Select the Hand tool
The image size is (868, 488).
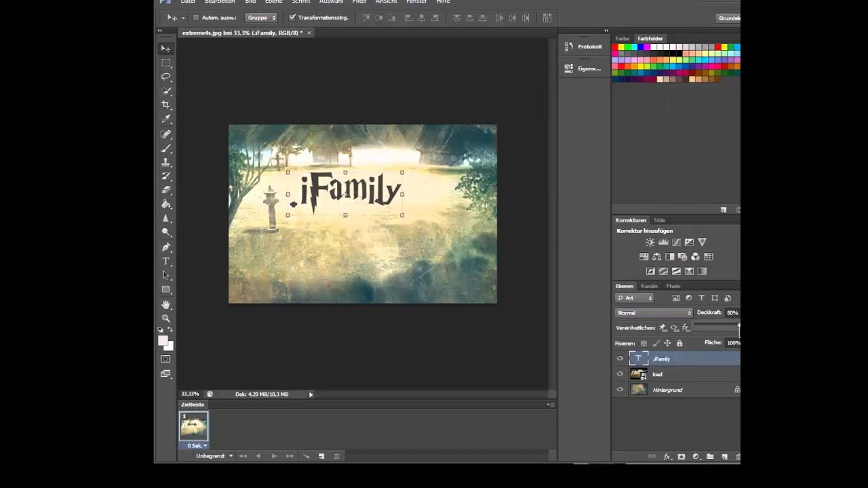166,304
